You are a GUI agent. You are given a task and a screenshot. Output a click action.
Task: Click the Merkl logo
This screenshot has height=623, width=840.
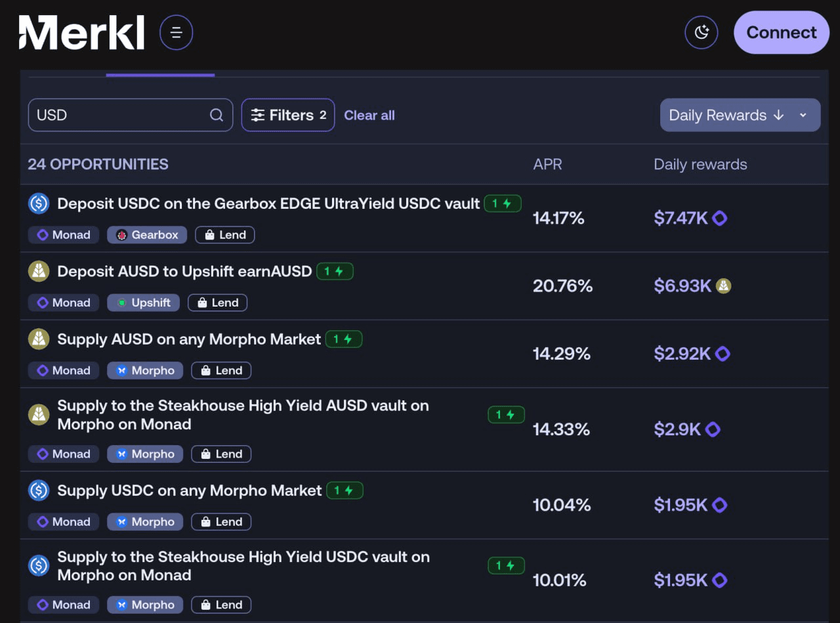point(81,33)
